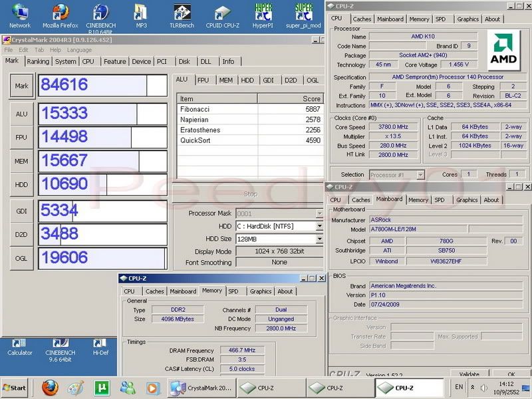
Task: Open the Processor Mask dropdown
Action: pos(319,213)
